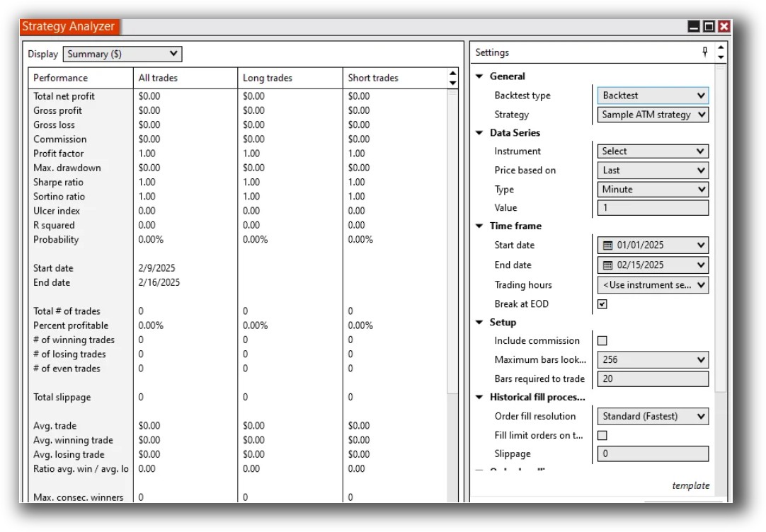Enable the Include commission checkbox
The width and height of the screenshot is (766, 532).
point(601,340)
